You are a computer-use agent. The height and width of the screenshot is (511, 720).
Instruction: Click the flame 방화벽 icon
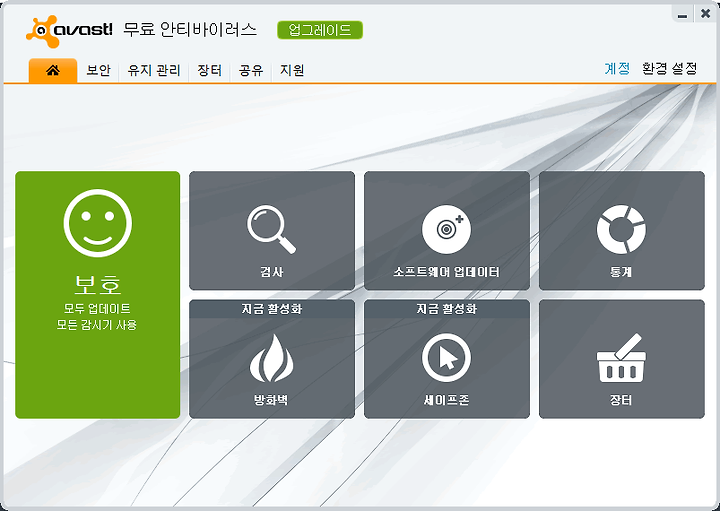271,359
